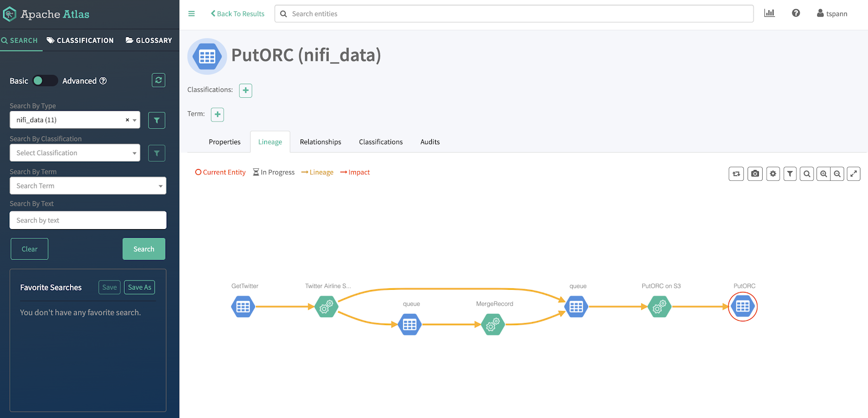Open the Select Classification dropdown
This screenshot has width=868, height=418.
pyautogui.click(x=75, y=153)
